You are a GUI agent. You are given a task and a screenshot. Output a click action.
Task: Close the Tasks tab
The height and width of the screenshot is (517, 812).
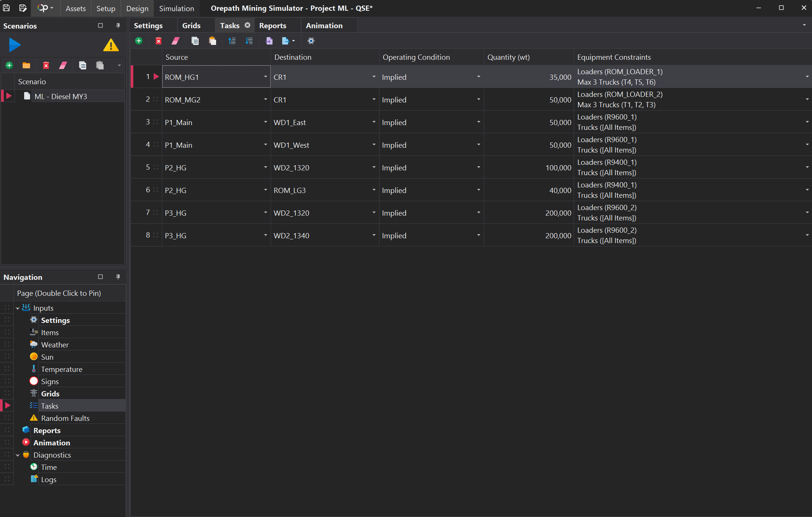point(247,25)
